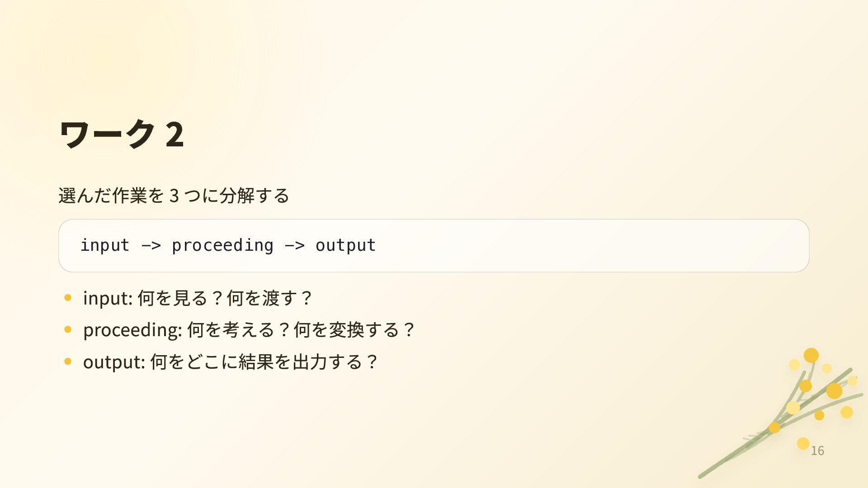Select the bullet line input: 何を見る？何を渡す？

198,298
